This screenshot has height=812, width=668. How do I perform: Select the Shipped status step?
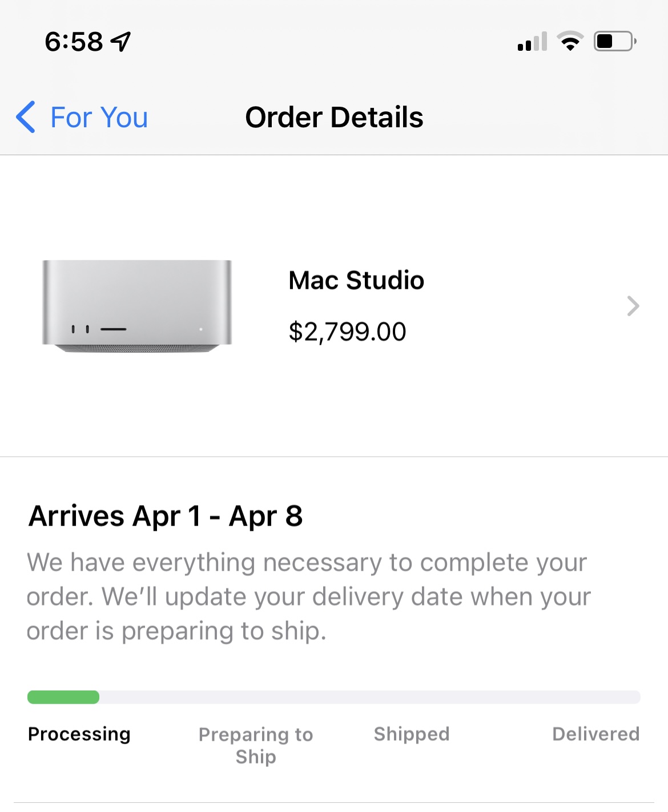coord(412,734)
